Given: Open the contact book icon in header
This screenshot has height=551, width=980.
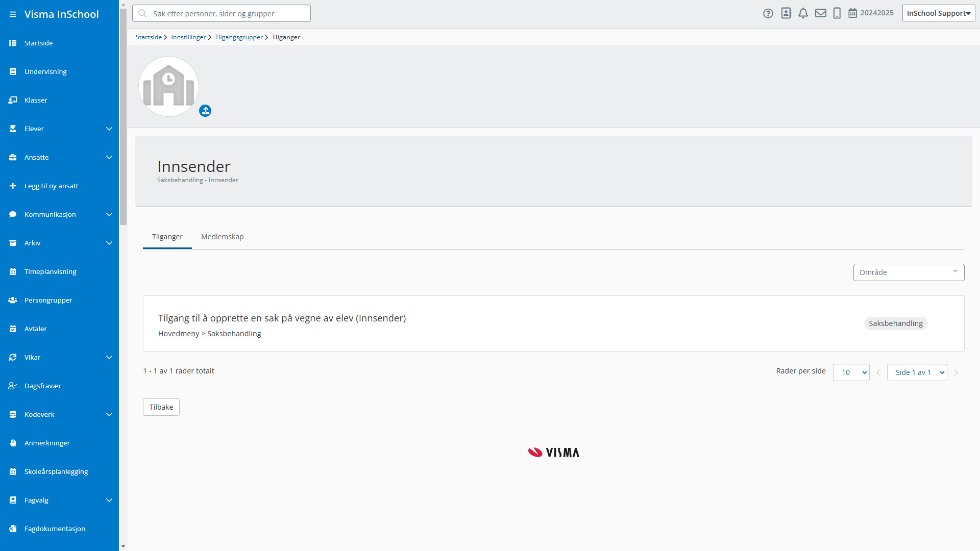Looking at the screenshot, I should point(786,14).
